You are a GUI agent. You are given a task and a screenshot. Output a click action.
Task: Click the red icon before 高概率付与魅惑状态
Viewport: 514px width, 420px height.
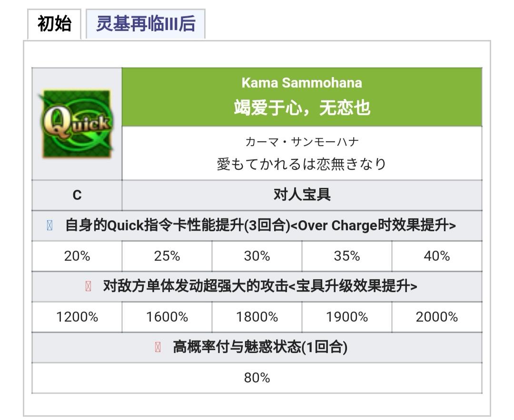[x=158, y=347]
